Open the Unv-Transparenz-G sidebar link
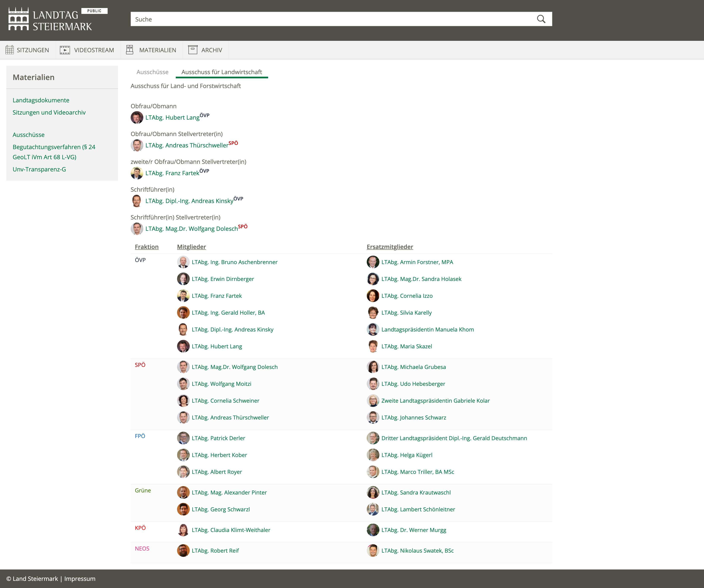Screen dimensions: 704x588 [x=39, y=169]
